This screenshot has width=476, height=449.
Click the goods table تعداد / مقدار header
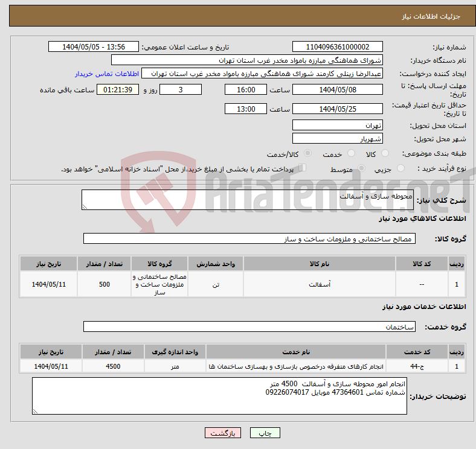pyautogui.click(x=104, y=264)
